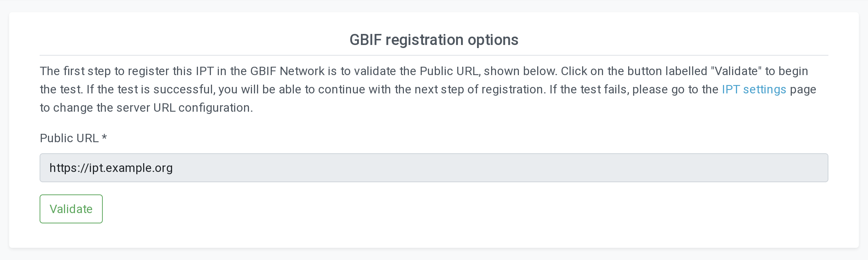The width and height of the screenshot is (868, 260).
Task: Click the green Validate button
Action: (71, 209)
